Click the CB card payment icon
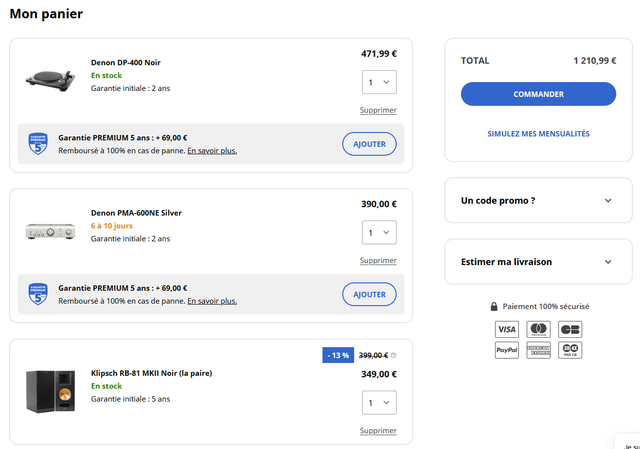Viewport: 640px width, 449px height. click(x=570, y=329)
